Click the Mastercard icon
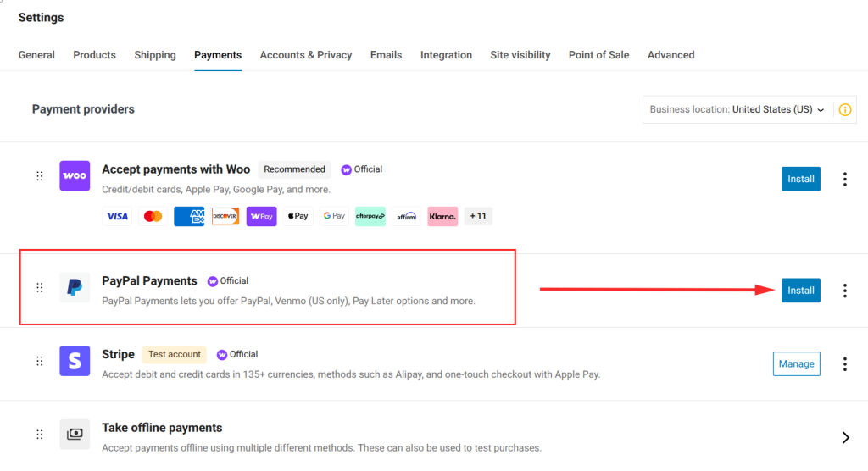 (153, 216)
